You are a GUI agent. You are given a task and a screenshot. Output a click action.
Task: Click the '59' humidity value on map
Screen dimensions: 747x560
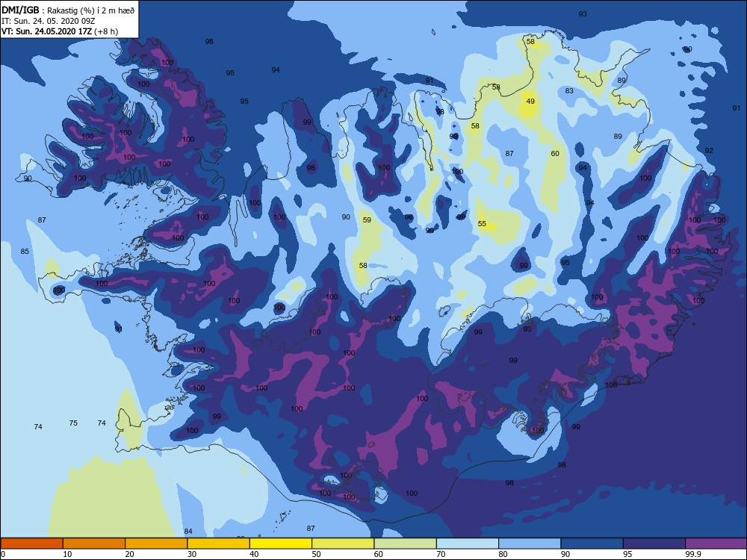tap(367, 220)
